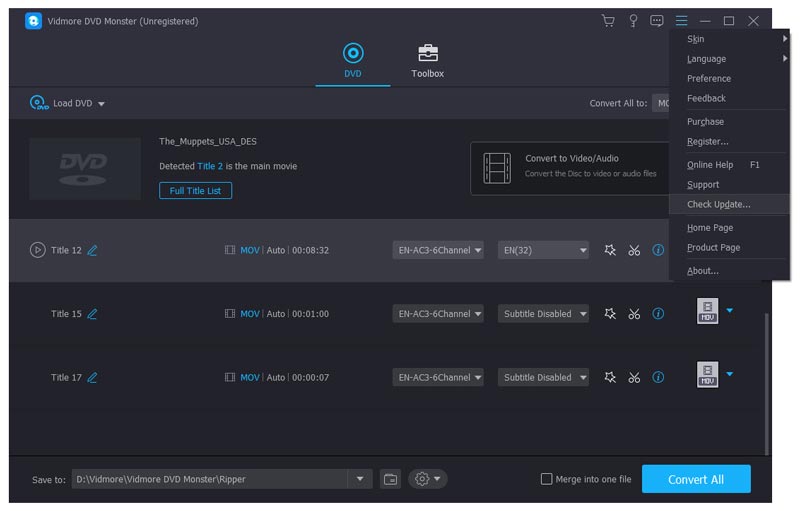Click the Convert All button
Image resolution: width=800 pixels, height=511 pixels.
[x=696, y=479]
